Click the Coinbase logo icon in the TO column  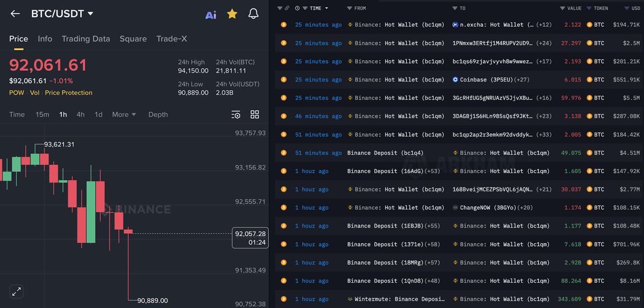(x=456, y=79)
